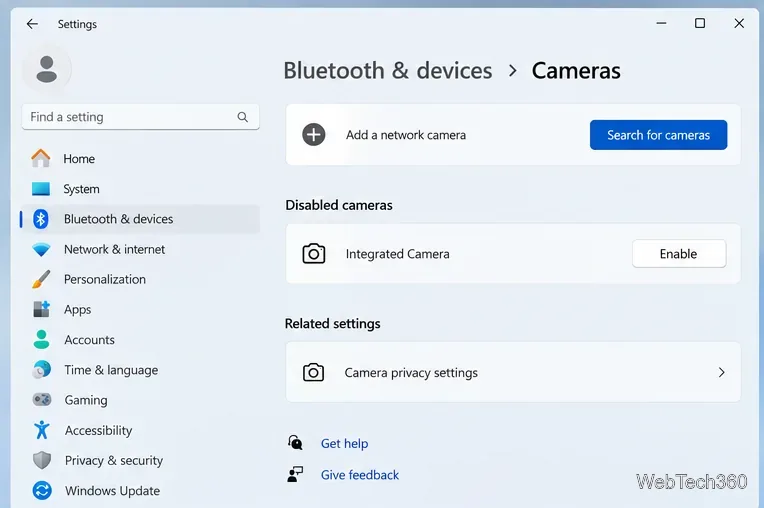The image size is (764, 508).
Task: Click Bluetooth & devices breadcrumb heading
Action: [x=388, y=71]
